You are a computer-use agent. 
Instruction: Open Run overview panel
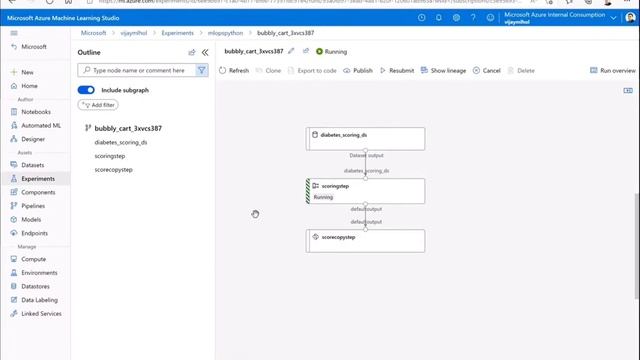613,71
